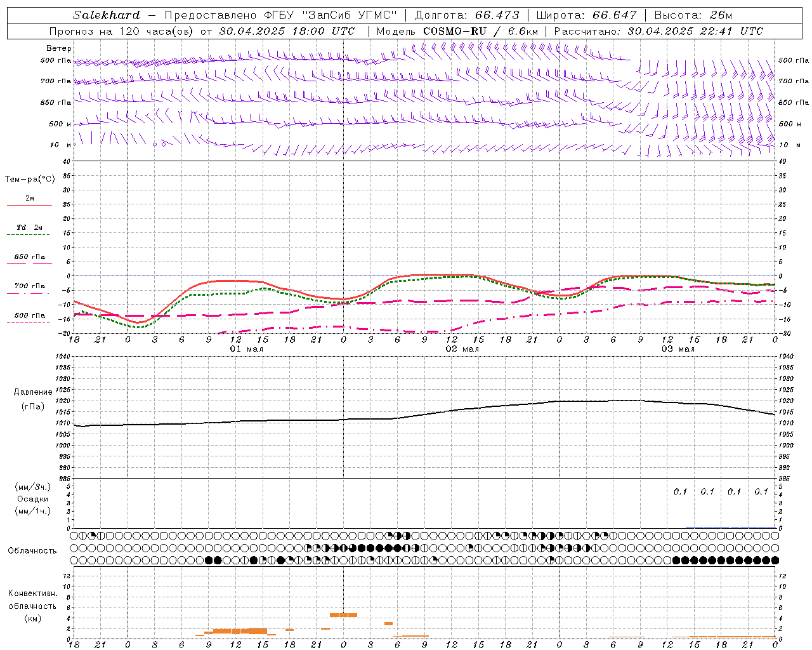The width and height of the screenshot is (812, 650).
Task: Click the line sample under the "2м" legend
Action: coord(29,206)
